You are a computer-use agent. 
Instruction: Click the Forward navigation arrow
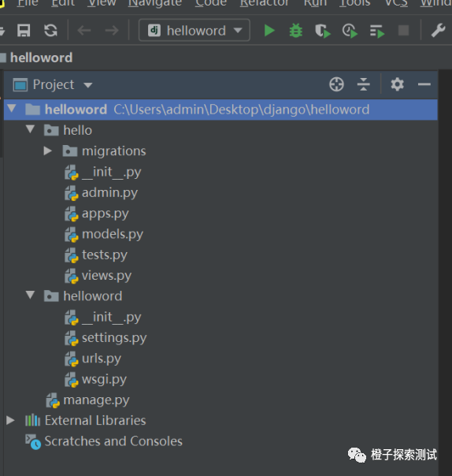click(112, 31)
